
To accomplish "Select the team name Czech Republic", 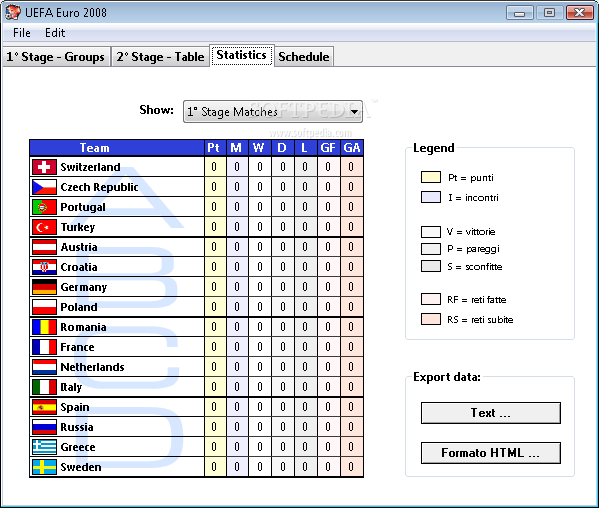I will click(x=99, y=187).
